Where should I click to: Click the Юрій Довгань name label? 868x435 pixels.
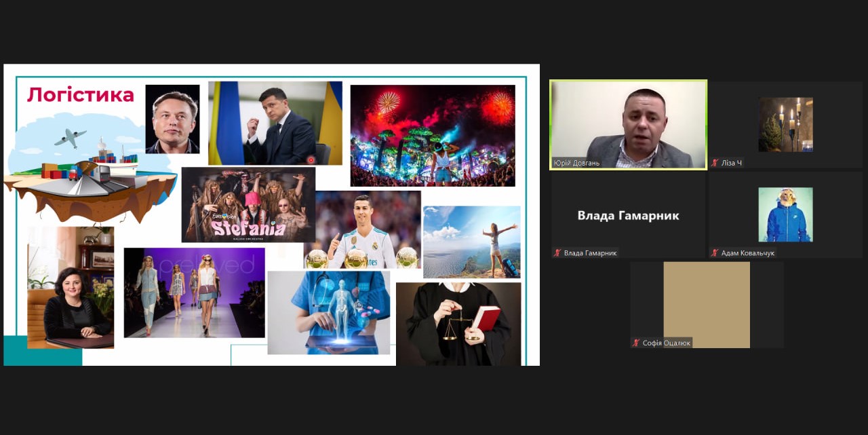point(576,163)
